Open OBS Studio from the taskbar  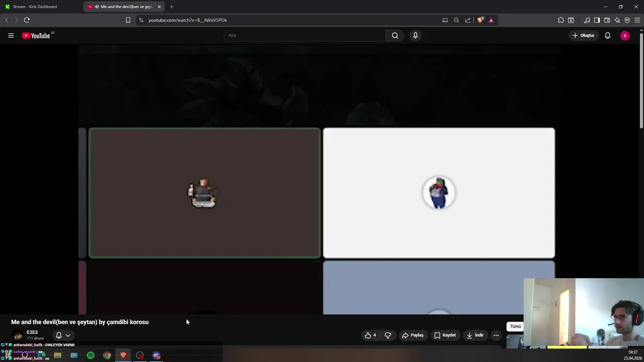[x=140, y=355]
